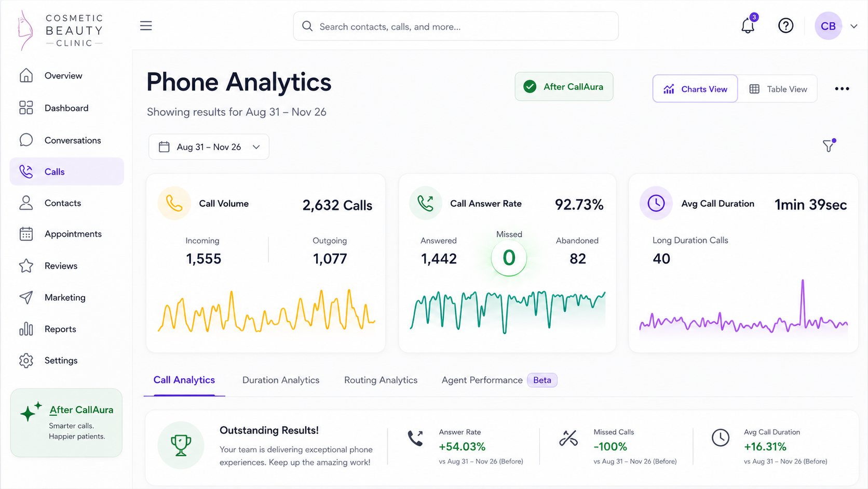The height and width of the screenshot is (489, 868).
Task: Open Appointments from the sidebar
Action: [67, 234]
